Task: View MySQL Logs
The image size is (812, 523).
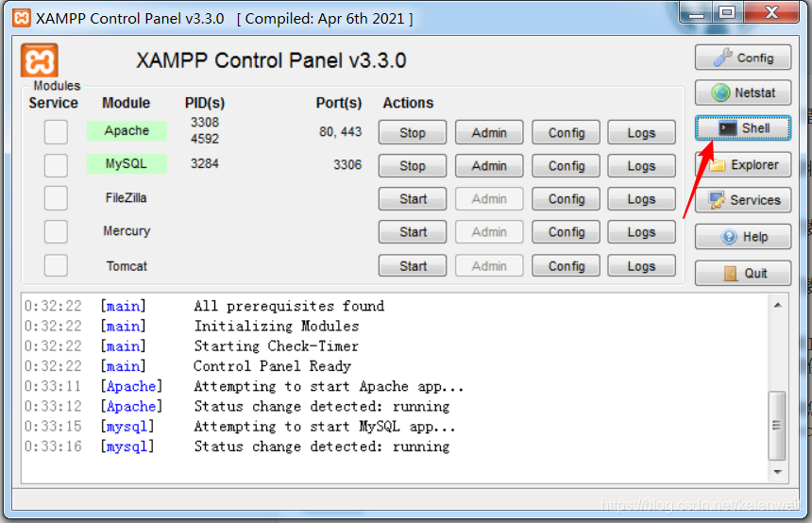Action: 642,166
